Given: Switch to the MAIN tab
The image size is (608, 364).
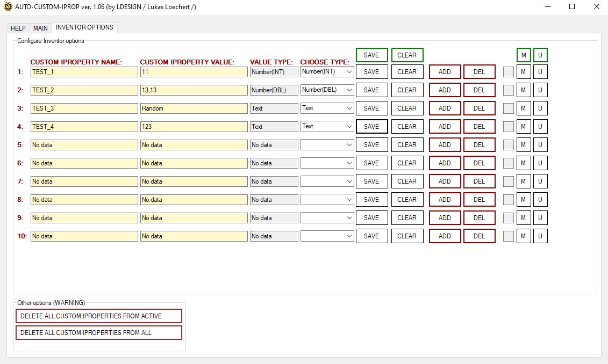Looking at the screenshot, I should pos(40,28).
